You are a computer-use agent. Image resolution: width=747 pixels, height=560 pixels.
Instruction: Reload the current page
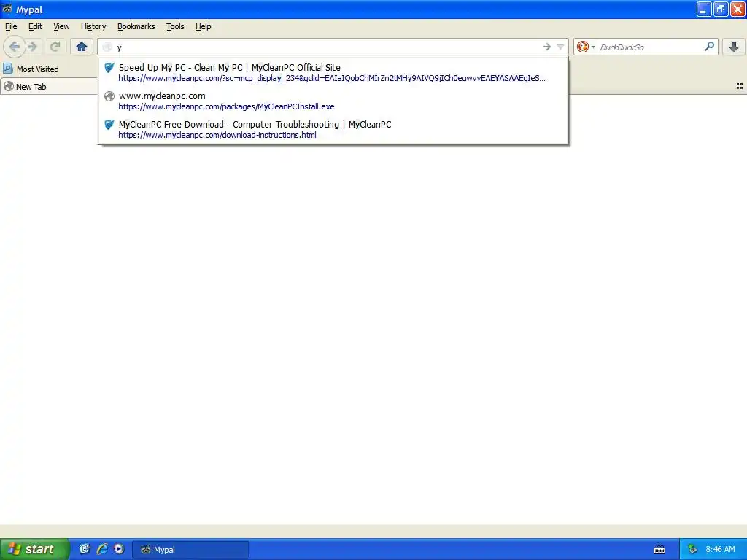point(55,47)
